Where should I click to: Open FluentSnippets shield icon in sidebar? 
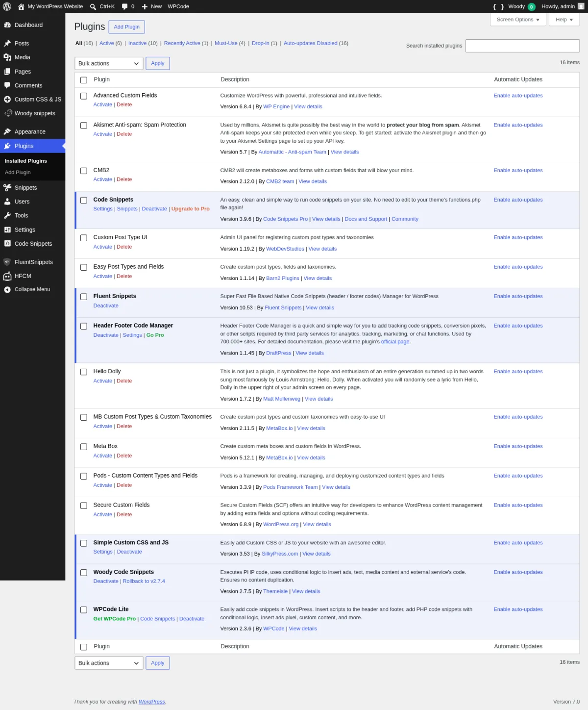(7, 262)
